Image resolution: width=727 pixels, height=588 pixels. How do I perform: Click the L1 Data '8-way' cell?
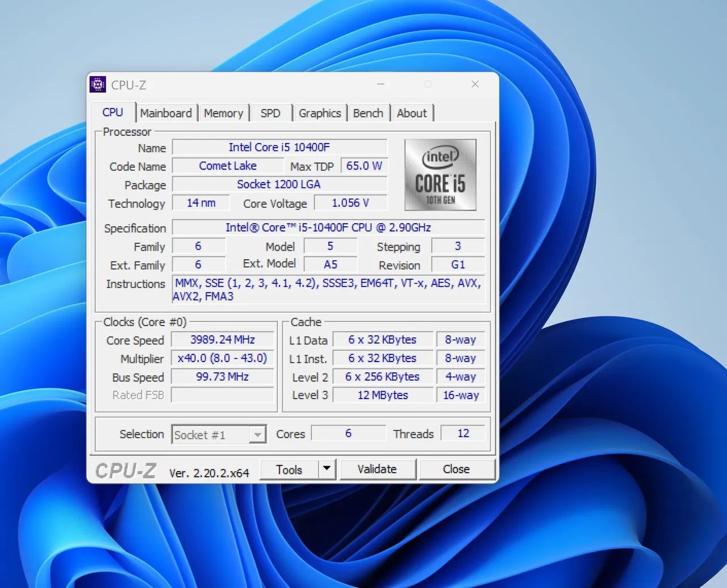click(x=461, y=340)
